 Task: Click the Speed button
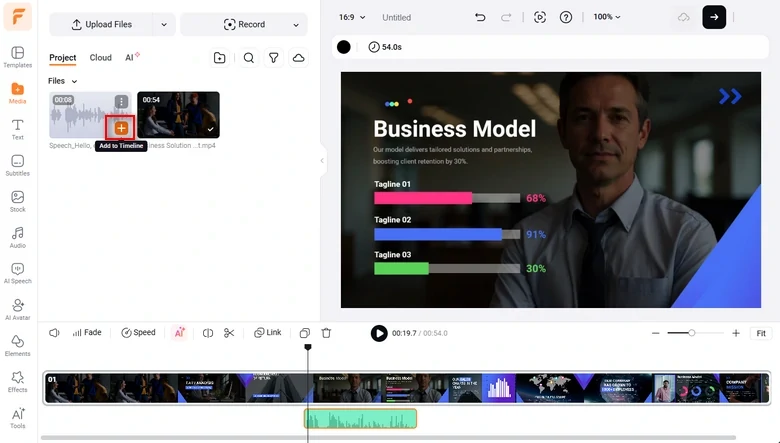(138, 333)
